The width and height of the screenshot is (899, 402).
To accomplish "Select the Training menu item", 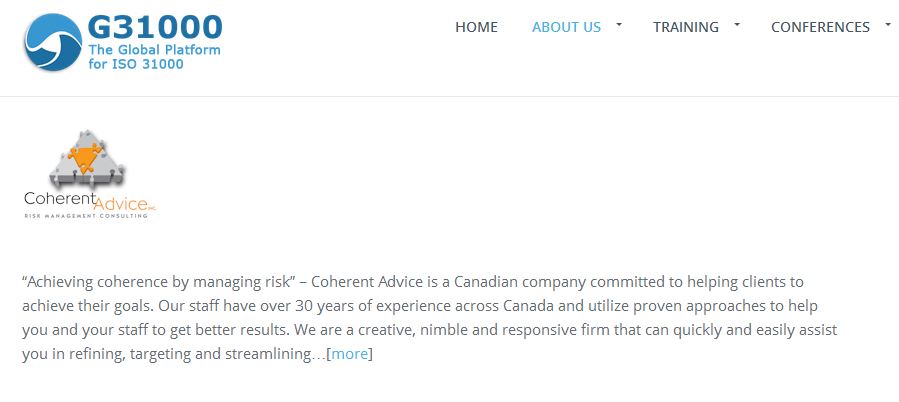I will pyautogui.click(x=685, y=27).
